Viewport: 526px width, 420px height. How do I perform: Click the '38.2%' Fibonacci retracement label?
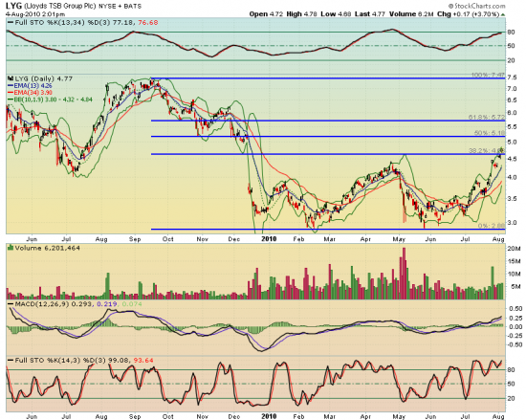[x=487, y=150]
